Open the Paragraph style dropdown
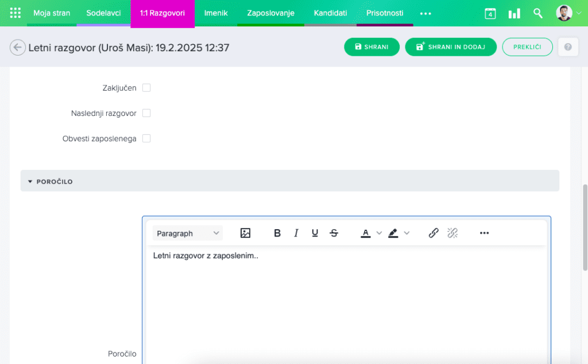The image size is (588, 364). [188, 233]
